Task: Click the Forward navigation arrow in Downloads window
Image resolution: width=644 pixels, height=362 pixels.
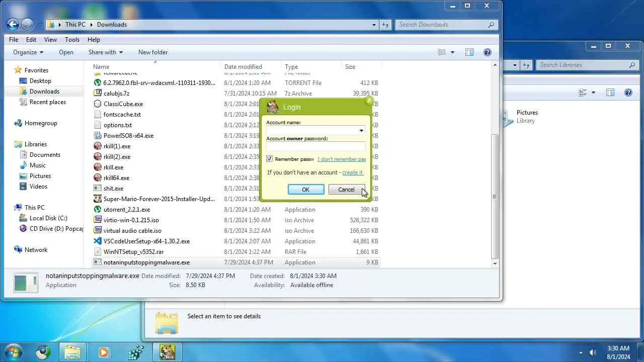Action: coord(27,24)
